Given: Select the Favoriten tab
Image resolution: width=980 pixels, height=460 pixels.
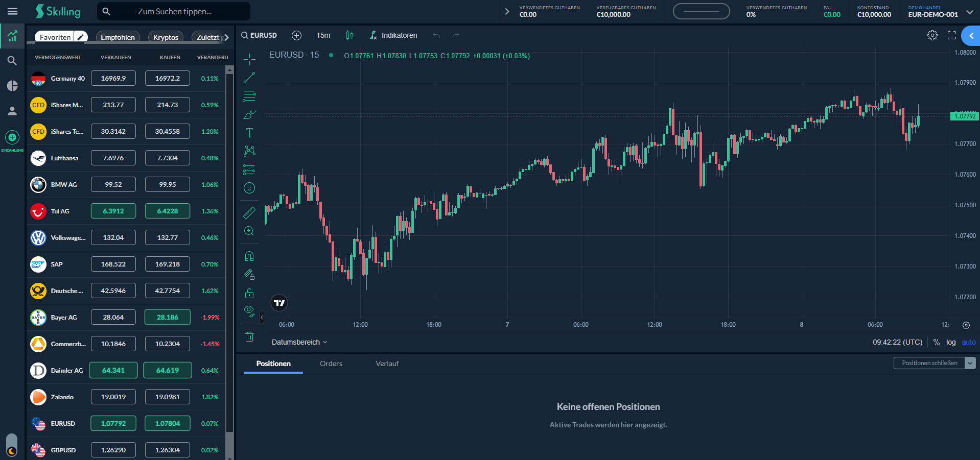Looking at the screenshot, I should 55,37.
